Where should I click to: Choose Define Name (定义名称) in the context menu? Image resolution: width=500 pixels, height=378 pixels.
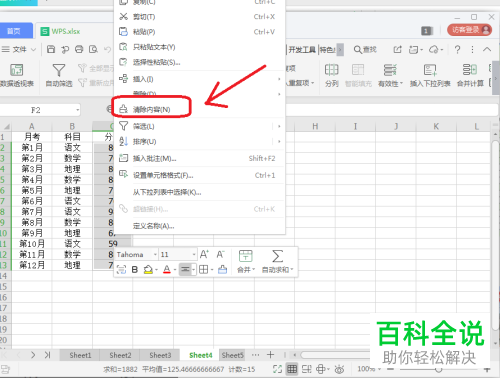click(200, 226)
